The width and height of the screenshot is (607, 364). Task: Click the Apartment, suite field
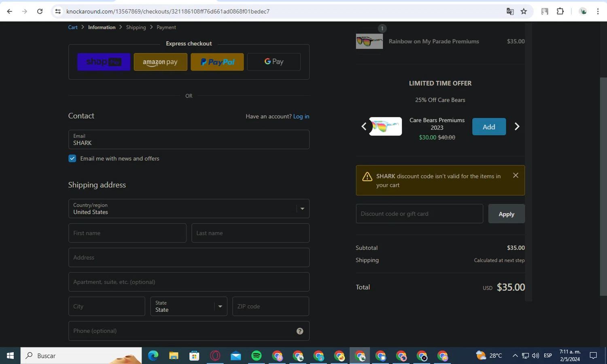(189, 282)
